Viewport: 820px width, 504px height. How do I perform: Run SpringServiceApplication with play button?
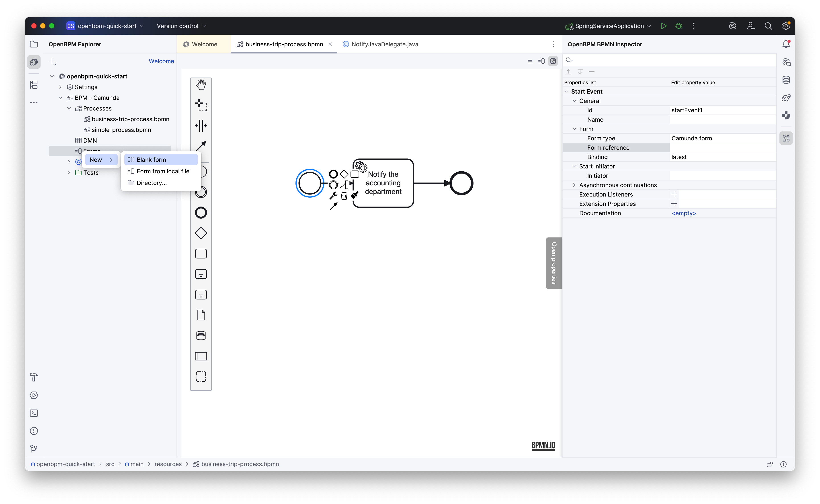coord(663,26)
